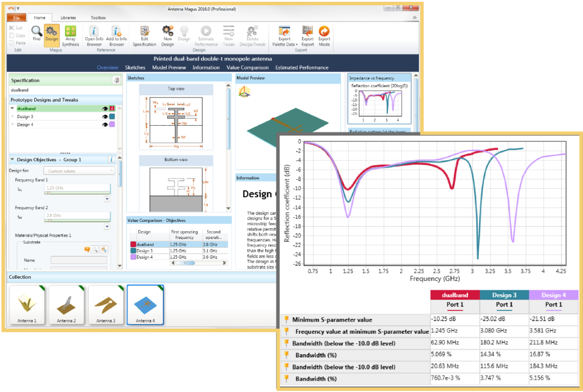Click Delete Design/Tweak
The width and height of the screenshot is (583, 392).
coord(252,36)
